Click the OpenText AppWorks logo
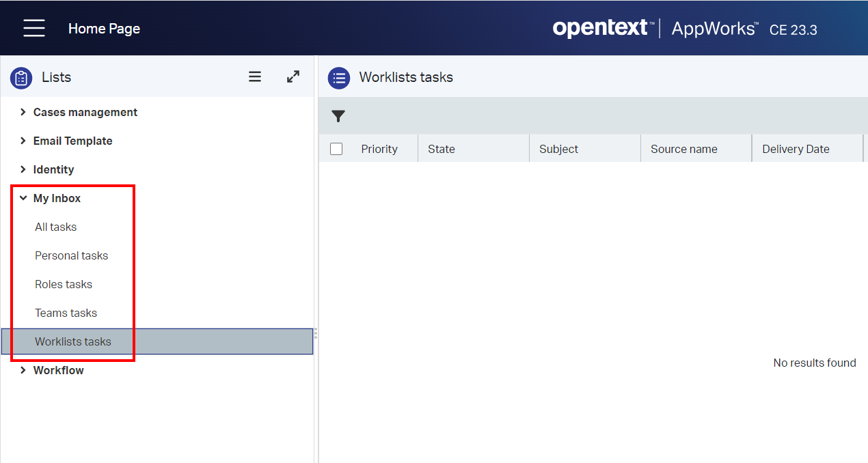 pos(684,29)
